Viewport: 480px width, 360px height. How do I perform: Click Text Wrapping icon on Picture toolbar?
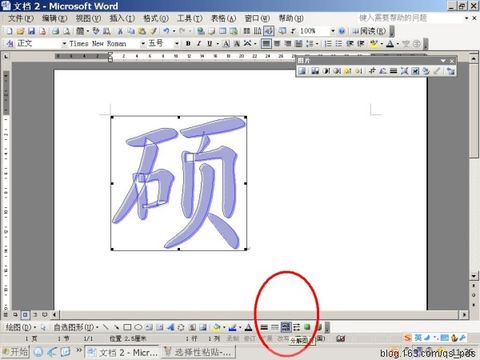tap(415, 71)
